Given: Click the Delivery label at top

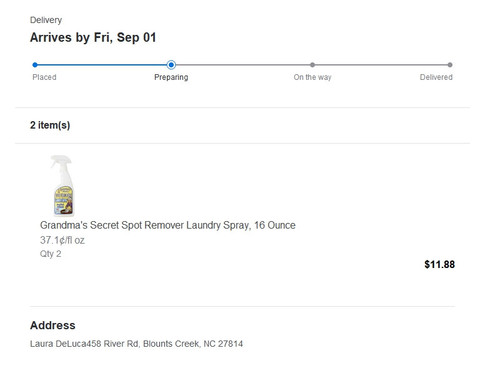Looking at the screenshot, I should coord(46,20).
